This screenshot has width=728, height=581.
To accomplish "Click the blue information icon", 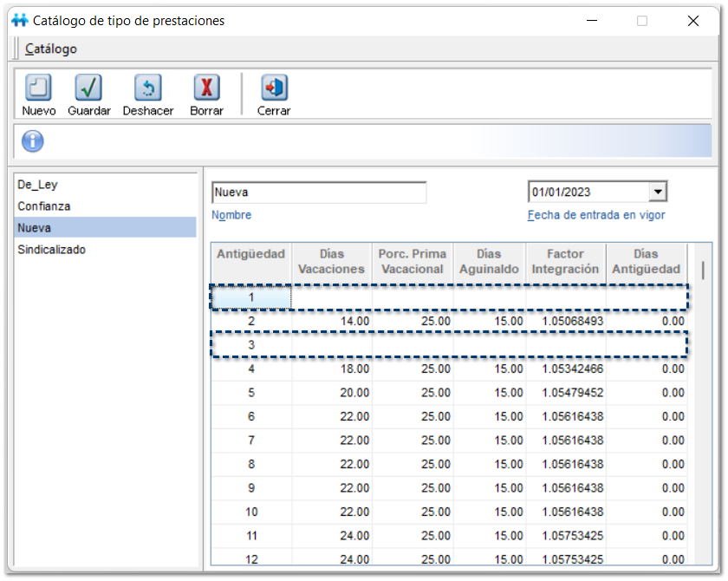I will pos(33,141).
